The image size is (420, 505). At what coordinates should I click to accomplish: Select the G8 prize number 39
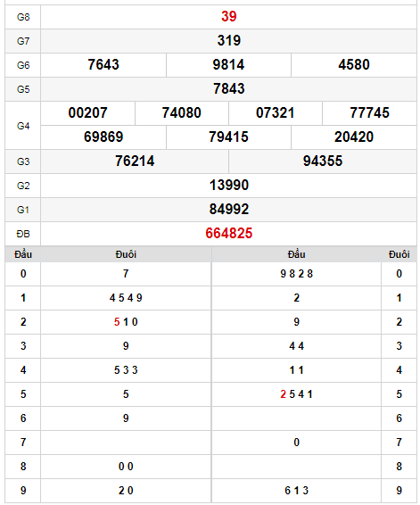[x=228, y=16]
